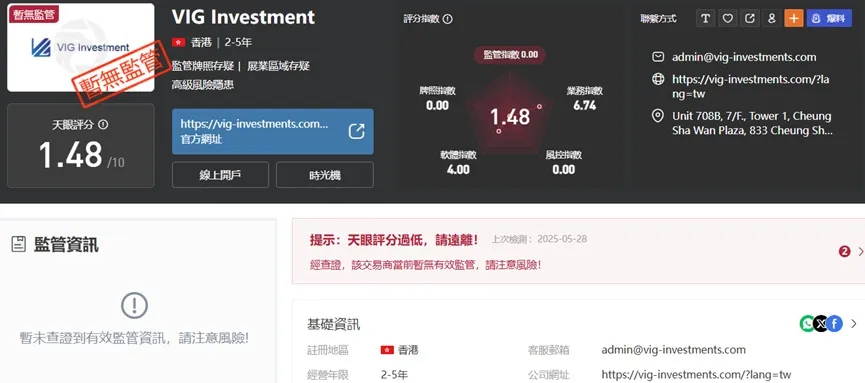The height and width of the screenshot is (383, 865).
Task: Click the VIG Investment logo thumbnail
Action: pyautogui.click(x=81, y=47)
